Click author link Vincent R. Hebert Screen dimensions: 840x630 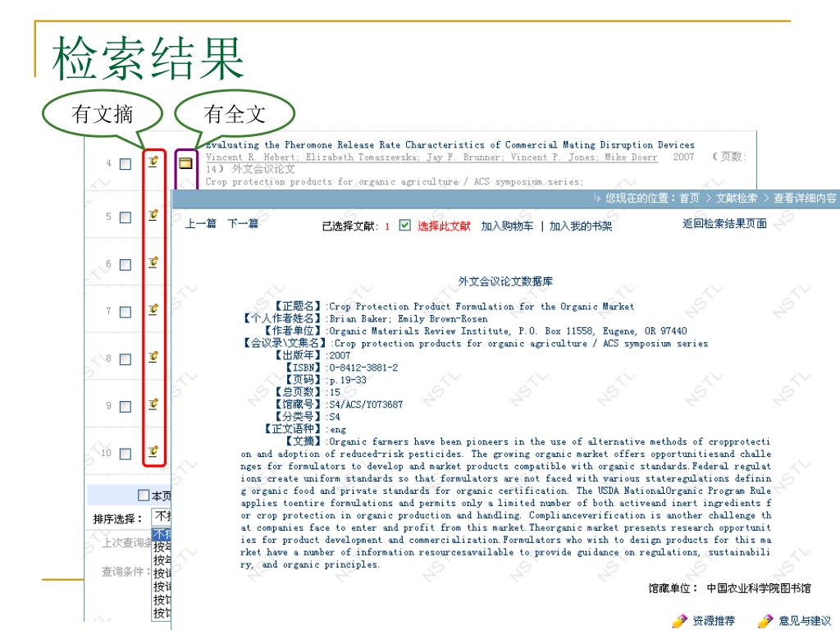[x=250, y=157]
